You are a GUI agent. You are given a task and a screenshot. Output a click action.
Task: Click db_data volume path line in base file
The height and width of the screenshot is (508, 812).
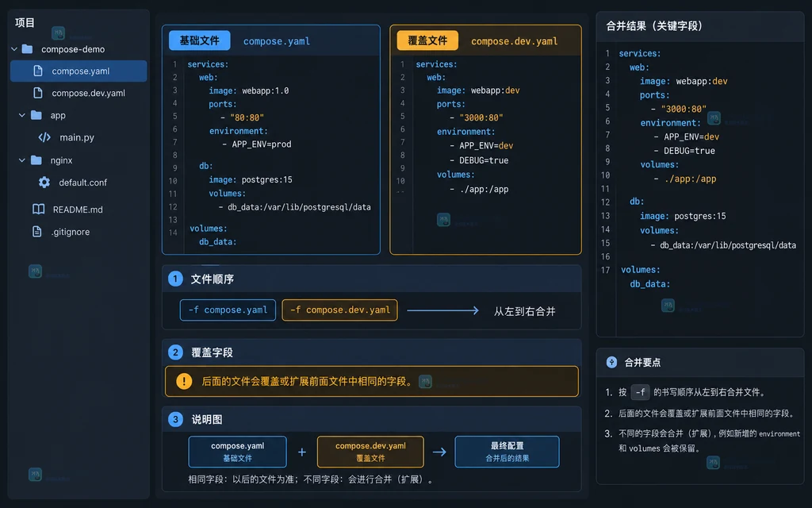(295, 207)
